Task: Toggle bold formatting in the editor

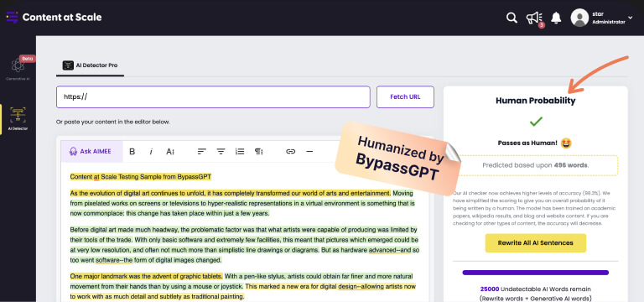Action: pyautogui.click(x=132, y=152)
